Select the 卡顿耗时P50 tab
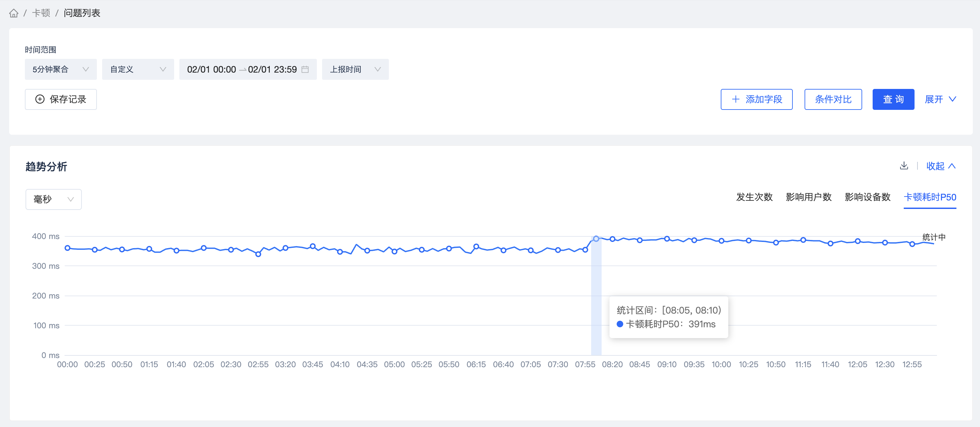This screenshot has width=980, height=427. (930, 197)
